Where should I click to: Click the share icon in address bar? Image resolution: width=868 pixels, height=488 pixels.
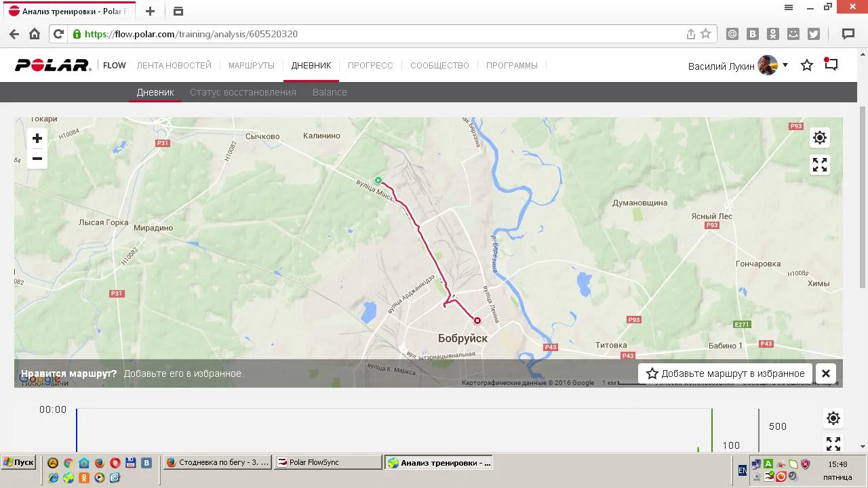coord(691,34)
